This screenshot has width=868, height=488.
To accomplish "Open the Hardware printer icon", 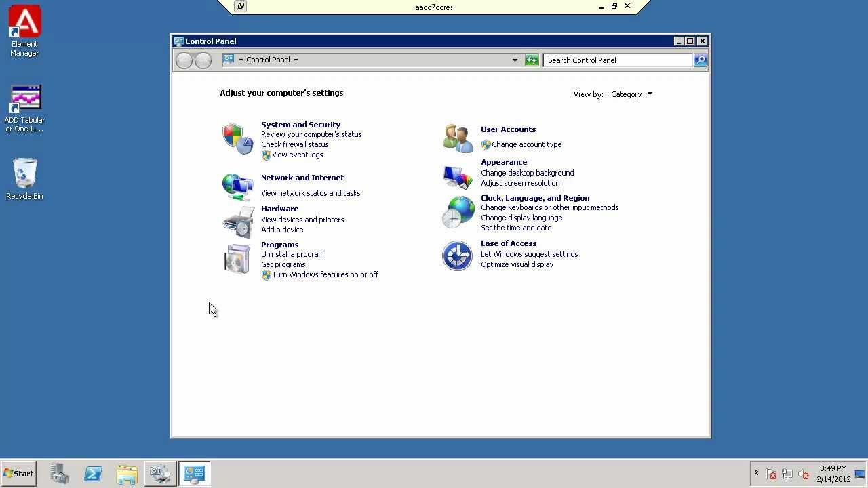I will 237,221.
